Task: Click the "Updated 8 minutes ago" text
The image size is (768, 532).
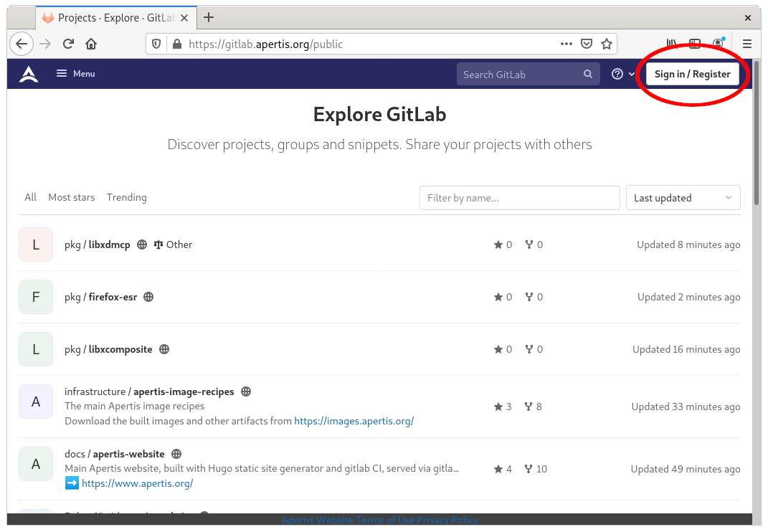Action: (688, 244)
